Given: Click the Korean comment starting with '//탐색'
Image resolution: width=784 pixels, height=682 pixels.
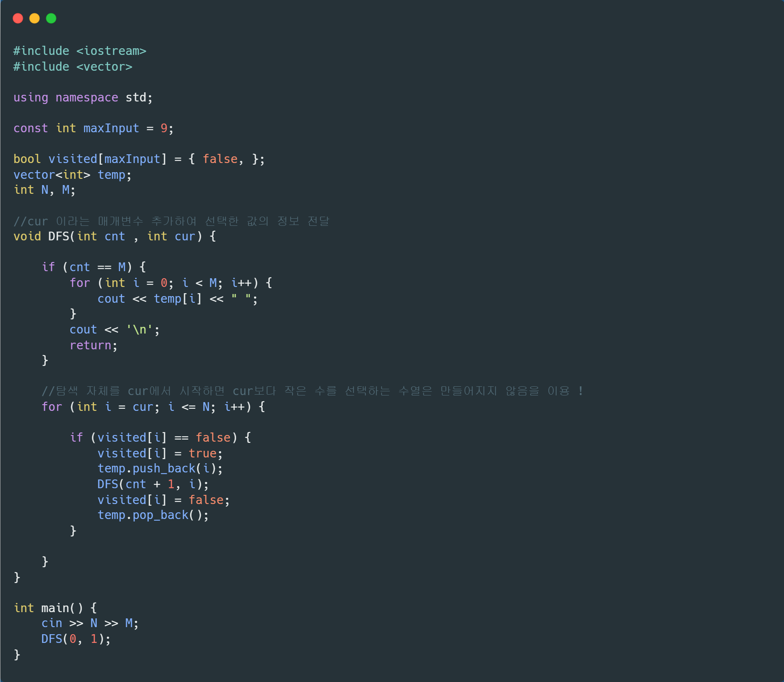Looking at the screenshot, I should point(312,391).
